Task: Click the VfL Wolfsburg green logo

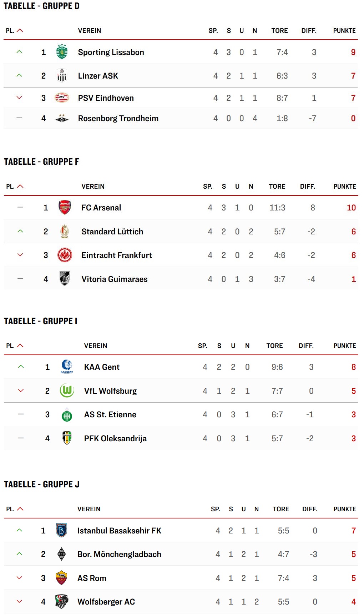Action: [67, 391]
